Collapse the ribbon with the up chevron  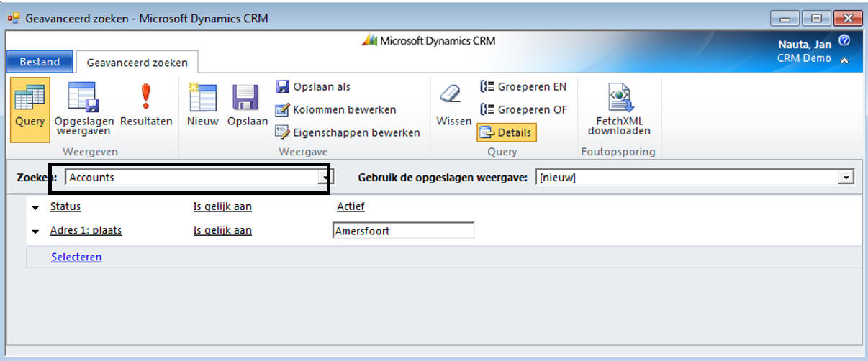tap(844, 60)
